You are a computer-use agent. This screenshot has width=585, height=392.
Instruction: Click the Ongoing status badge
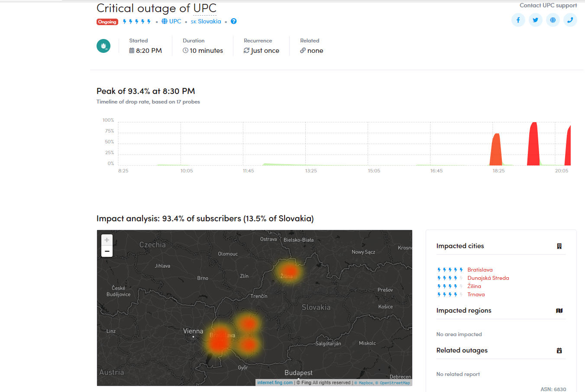107,22
